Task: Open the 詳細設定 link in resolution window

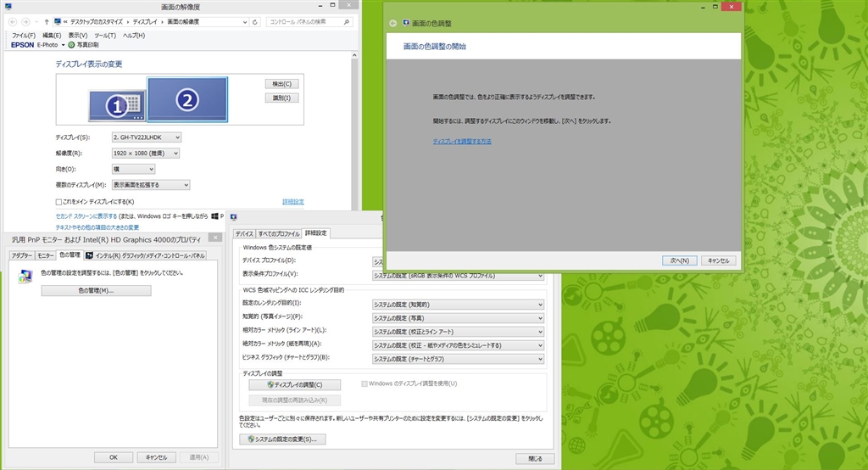Action: 292,202
